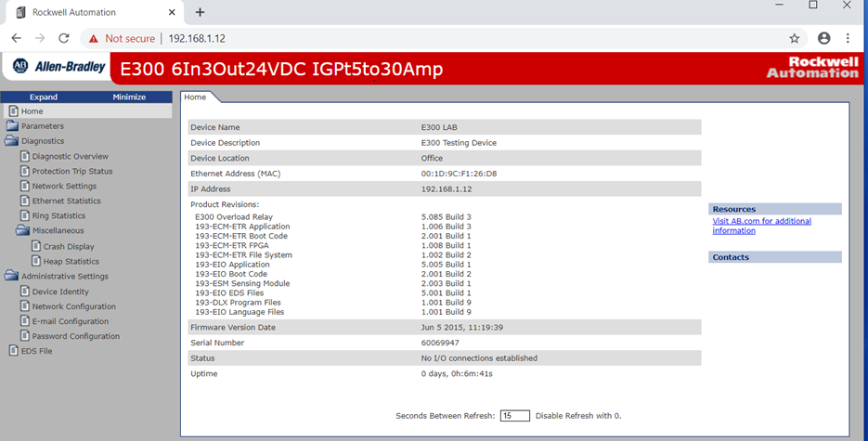Screen dimensions: 868x441
Task: Open the Chrome profile avatar icon
Action: (x=823, y=38)
